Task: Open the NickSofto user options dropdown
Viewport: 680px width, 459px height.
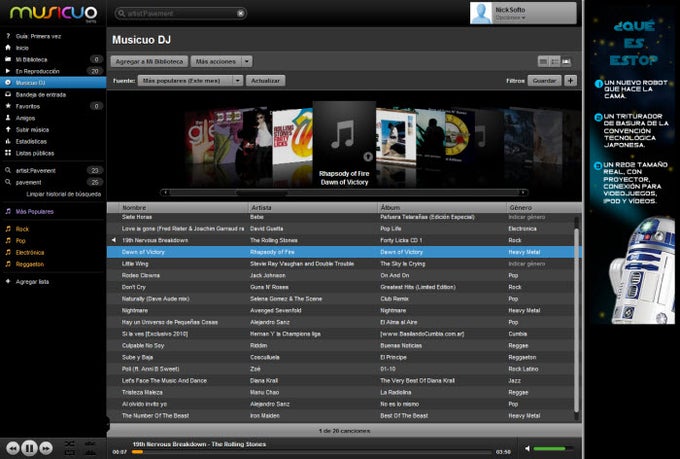Action: coord(510,18)
